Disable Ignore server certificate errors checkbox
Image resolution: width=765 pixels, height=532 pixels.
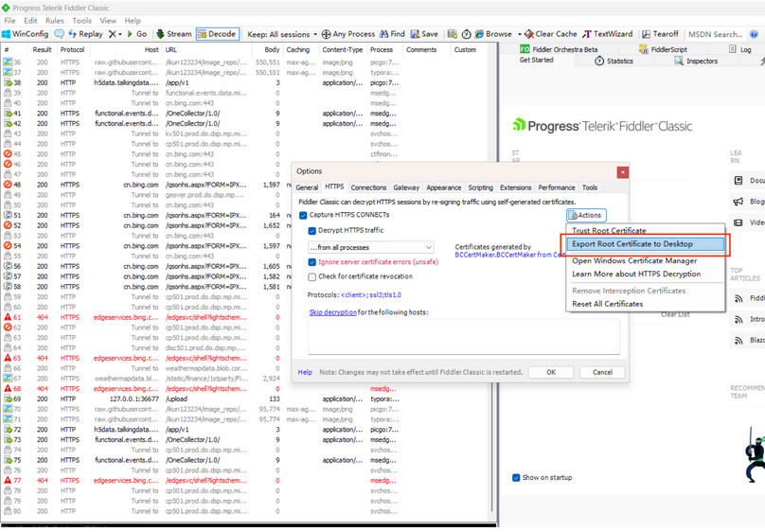(x=312, y=261)
